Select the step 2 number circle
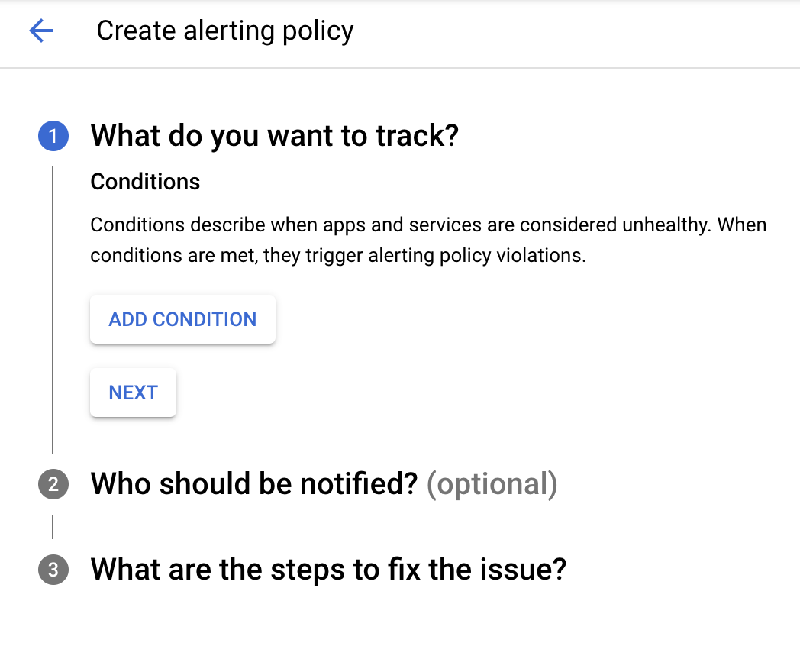Image resolution: width=800 pixels, height=672 pixels. click(53, 484)
